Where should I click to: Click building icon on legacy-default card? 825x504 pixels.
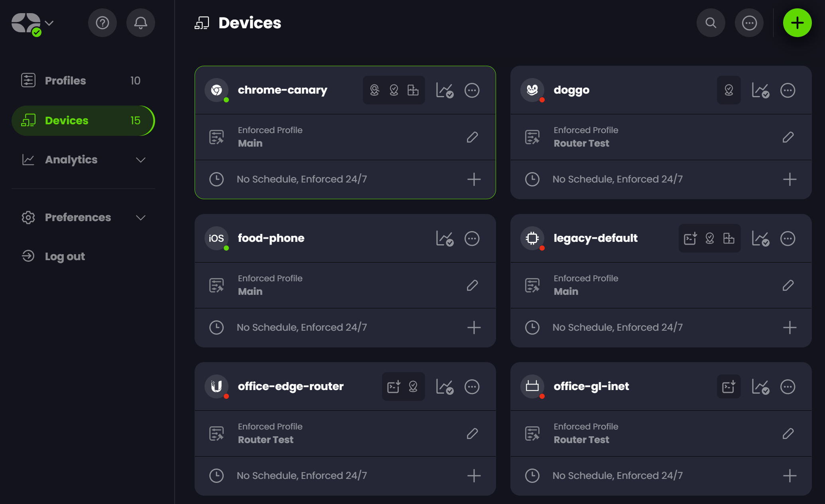(729, 239)
